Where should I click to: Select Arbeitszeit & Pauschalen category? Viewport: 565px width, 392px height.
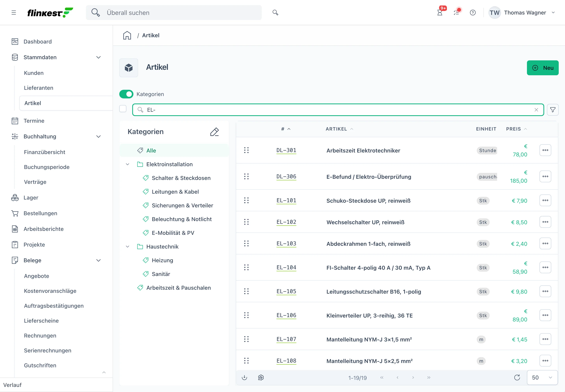[x=179, y=288]
